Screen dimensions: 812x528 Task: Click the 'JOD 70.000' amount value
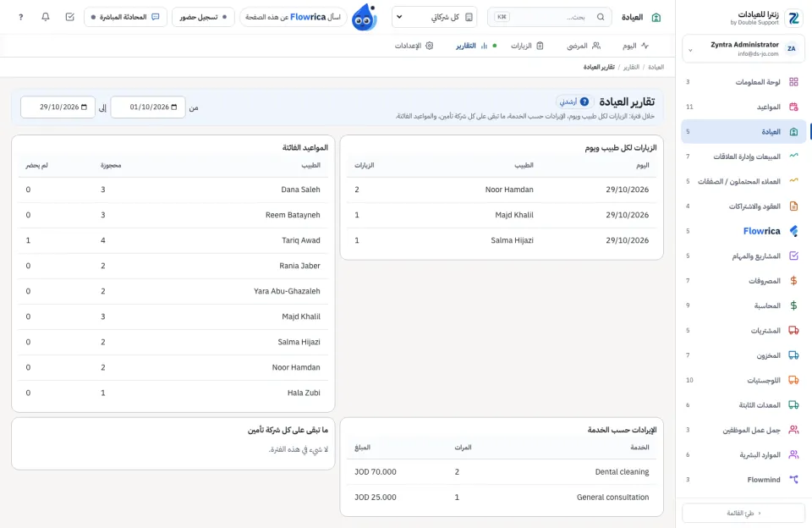tap(376, 472)
